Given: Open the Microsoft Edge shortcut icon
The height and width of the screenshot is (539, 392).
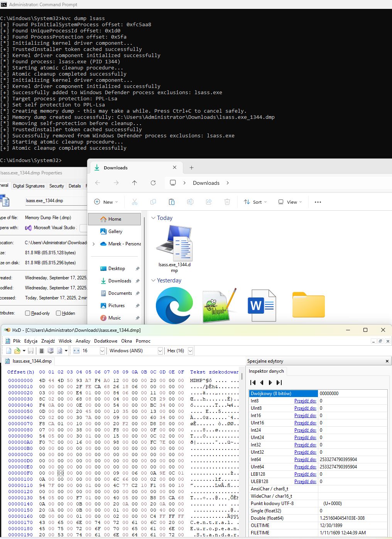Looking at the screenshot, I should tap(174, 305).
